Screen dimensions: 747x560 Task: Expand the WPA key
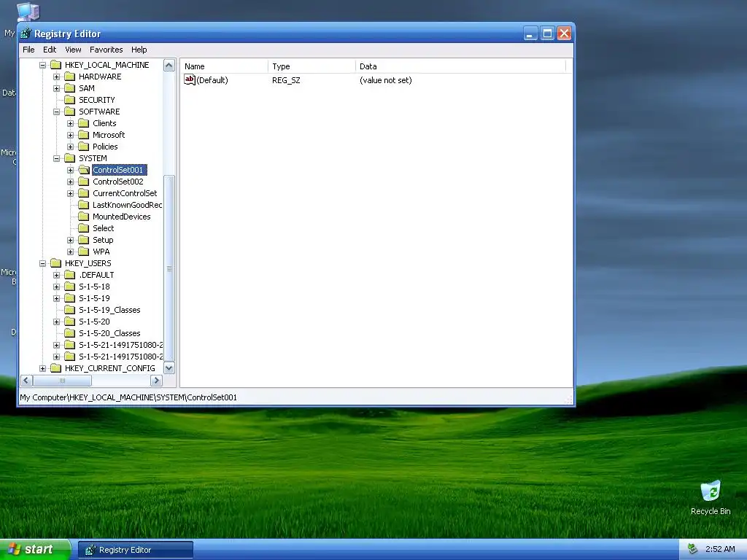71,252
